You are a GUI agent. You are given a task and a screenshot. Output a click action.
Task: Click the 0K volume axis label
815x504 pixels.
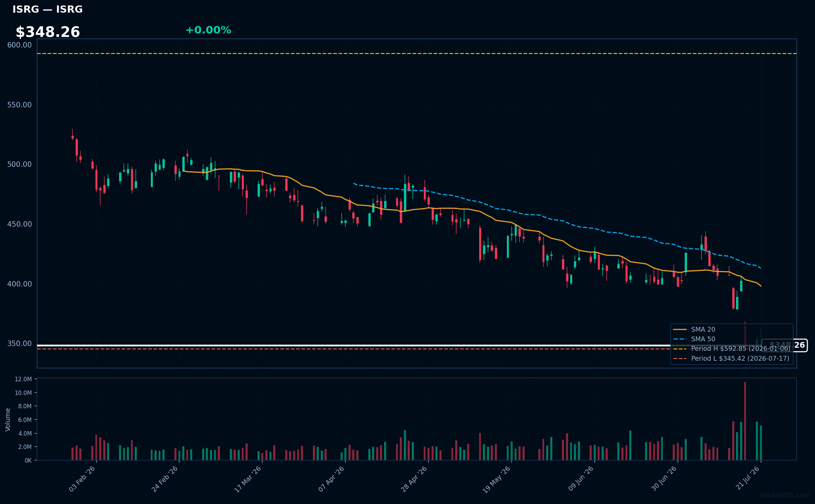point(28,461)
